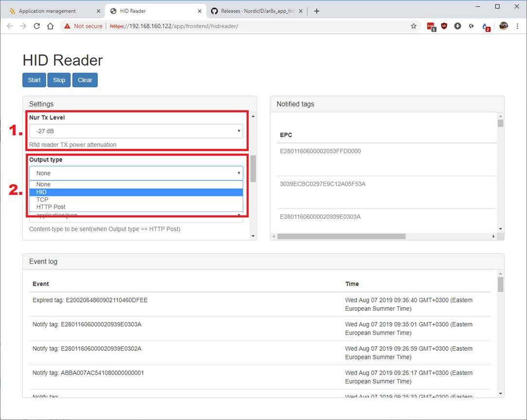This screenshot has width=527, height=420.
Task: Click the Settings panel scroll down arrow
Action: click(253, 236)
